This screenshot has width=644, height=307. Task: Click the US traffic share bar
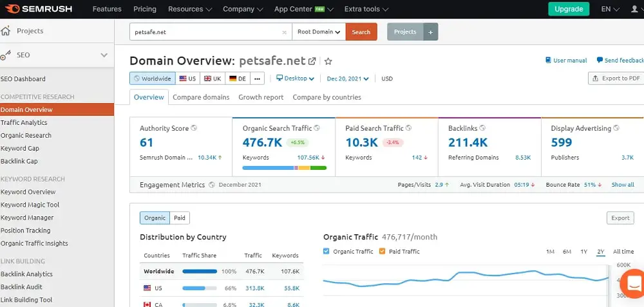point(200,288)
